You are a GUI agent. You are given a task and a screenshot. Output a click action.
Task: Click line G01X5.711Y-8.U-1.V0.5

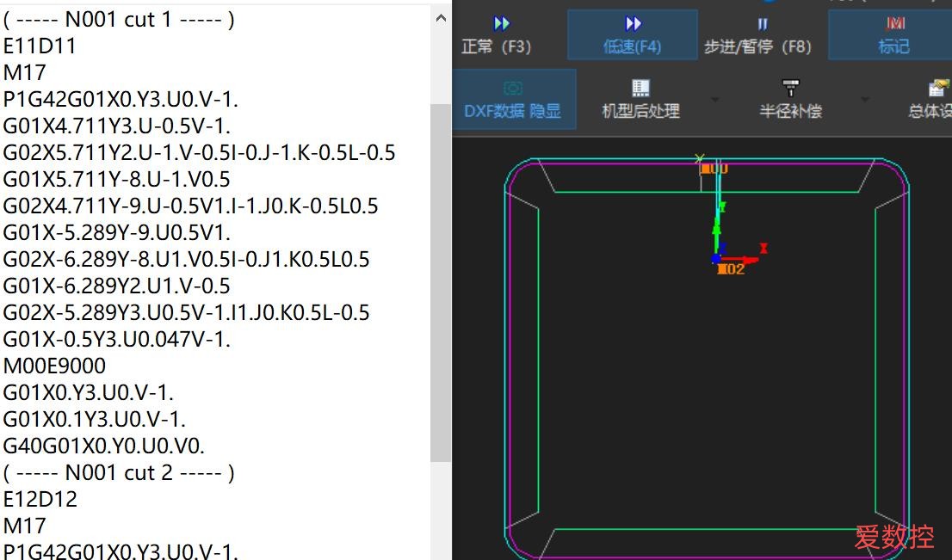click(x=117, y=180)
